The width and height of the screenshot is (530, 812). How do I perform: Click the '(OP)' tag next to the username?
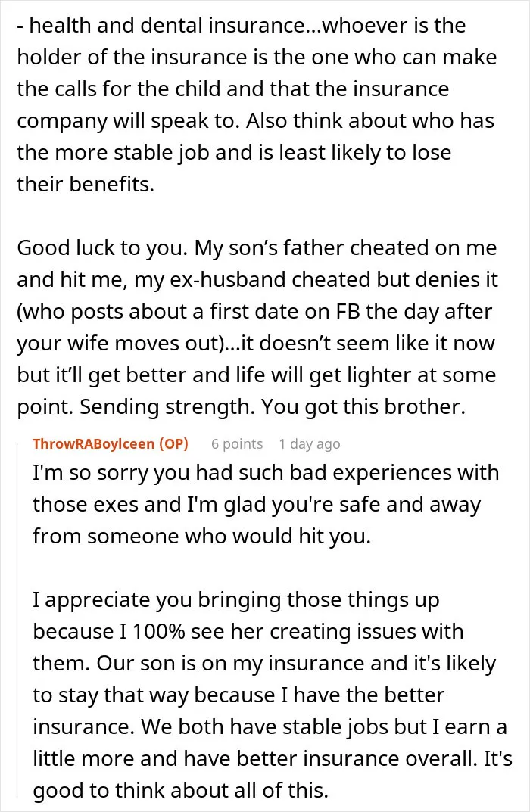coord(173,443)
